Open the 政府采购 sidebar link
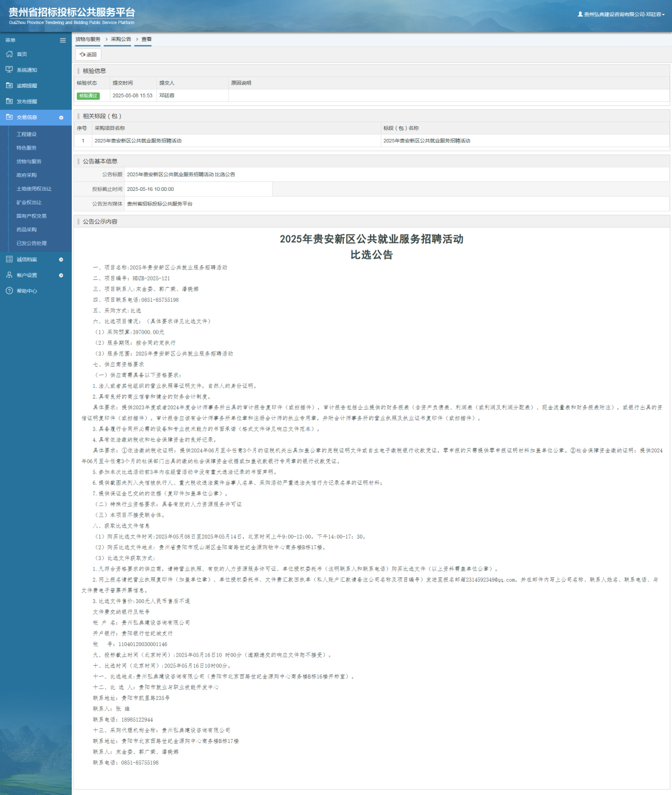672x795 pixels. 26,175
